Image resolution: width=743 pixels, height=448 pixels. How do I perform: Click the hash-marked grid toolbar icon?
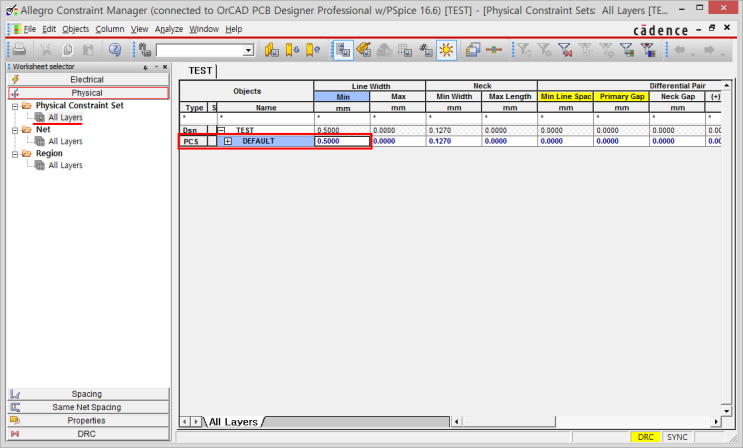pyautogui.click(x=426, y=50)
